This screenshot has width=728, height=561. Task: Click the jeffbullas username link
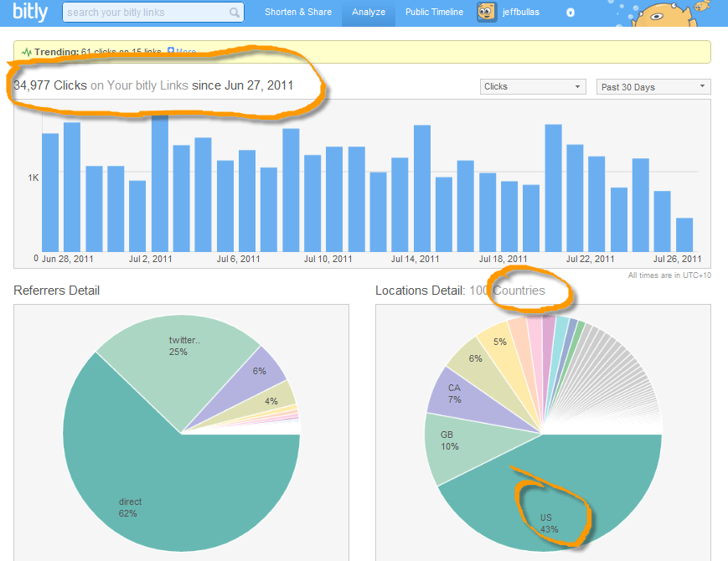point(520,12)
